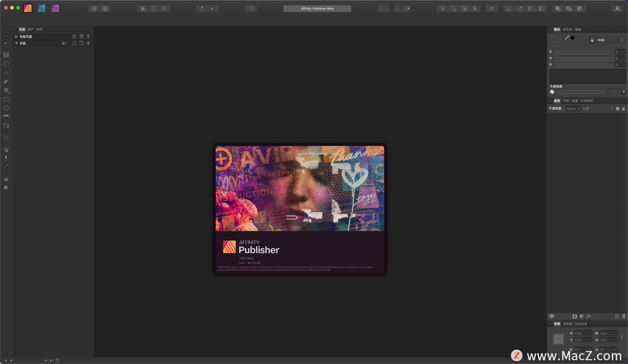Image resolution: width=628 pixels, height=364 pixels.
Task: Switch to the Publisher persona icon
Action: [x=28, y=8]
